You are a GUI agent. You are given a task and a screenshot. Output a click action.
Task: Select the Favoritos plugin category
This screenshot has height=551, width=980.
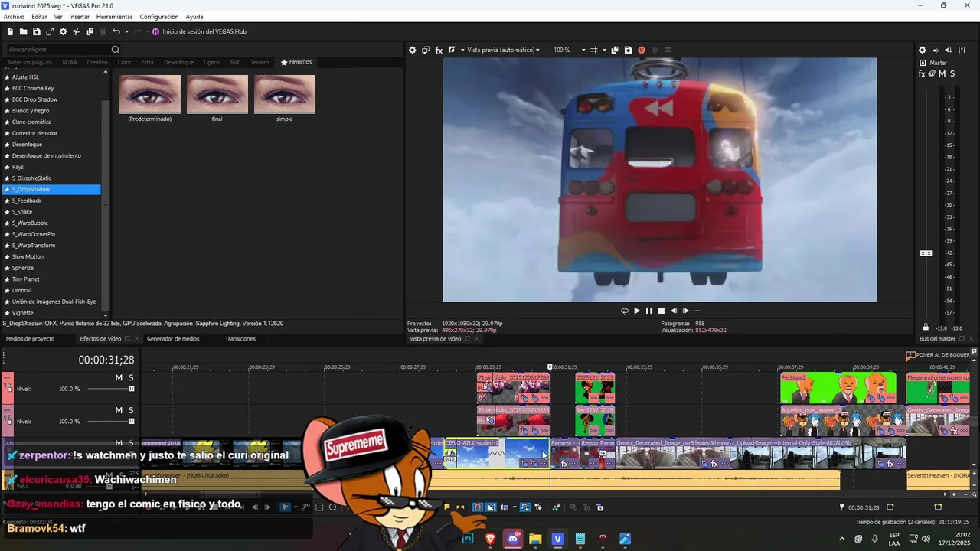pos(296,62)
